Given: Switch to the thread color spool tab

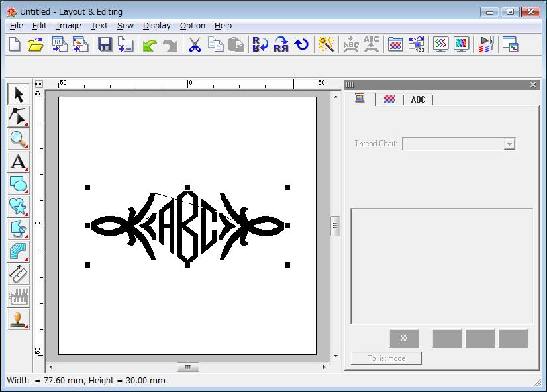Looking at the screenshot, I should 360,99.
